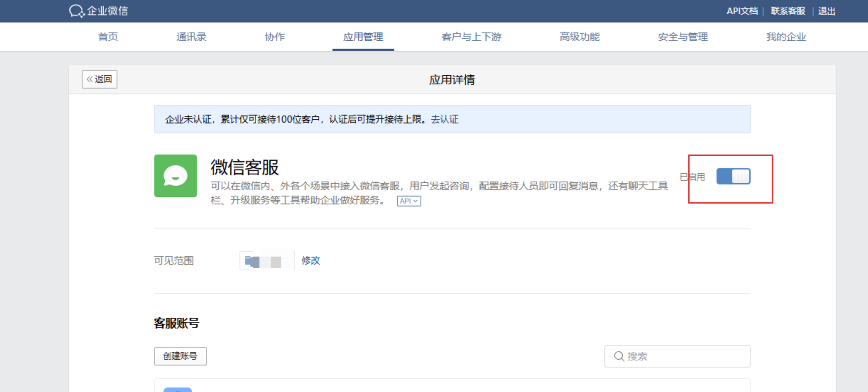Image resolution: width=868 pixels, height=392 pixels.
Task: Click the 创建账号 button
Action: (180, 356)
